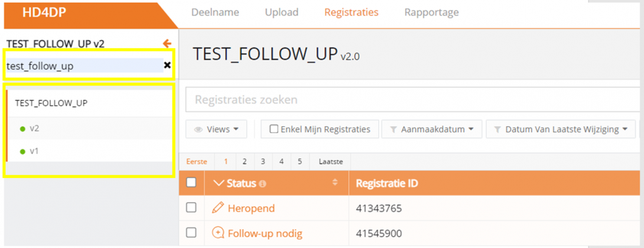644x248 pixels.
Task: Click the Status column sort arrows
Action: pos(335,183)
